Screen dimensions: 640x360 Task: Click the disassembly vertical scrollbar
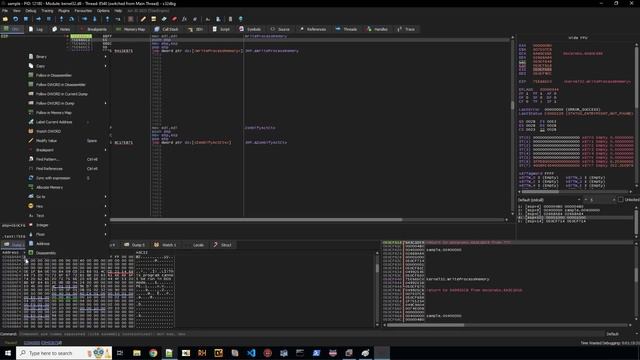[513, 124]
